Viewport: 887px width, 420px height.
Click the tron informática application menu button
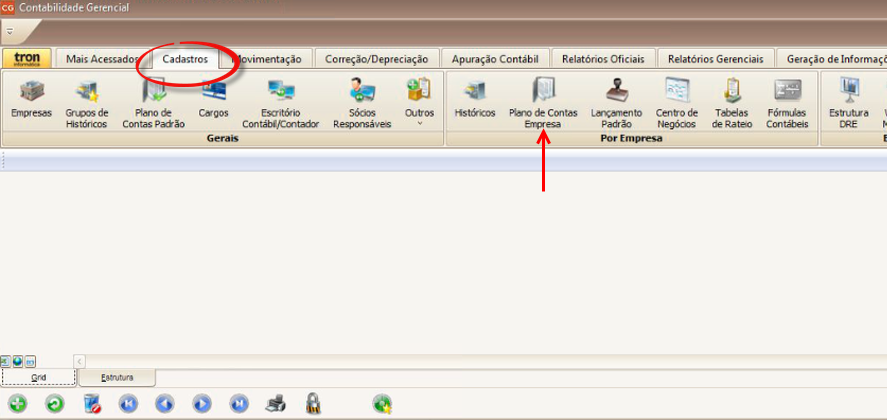tap(27, 59)
